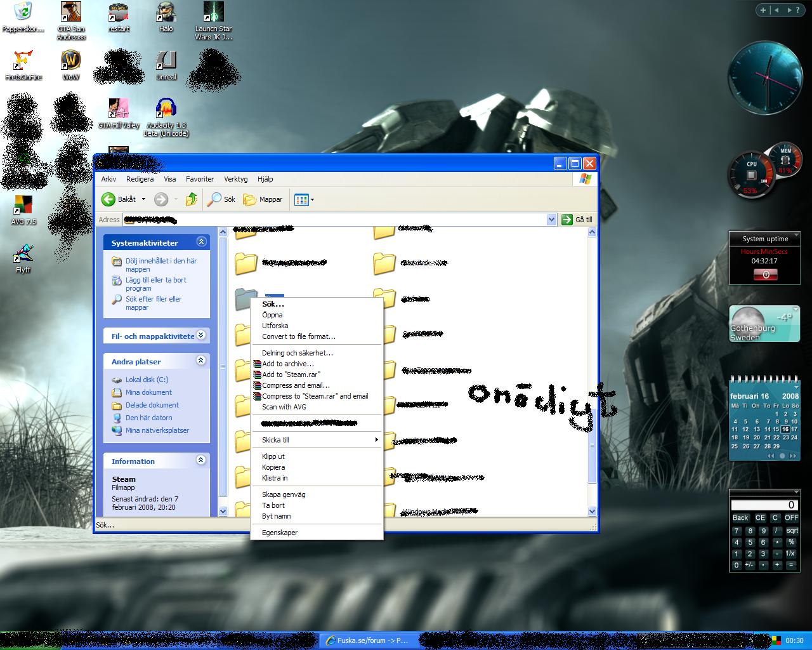Screen dimensions: 812x650
Task: Select the restart desktop shortcut
Action: tap(119, 18)
